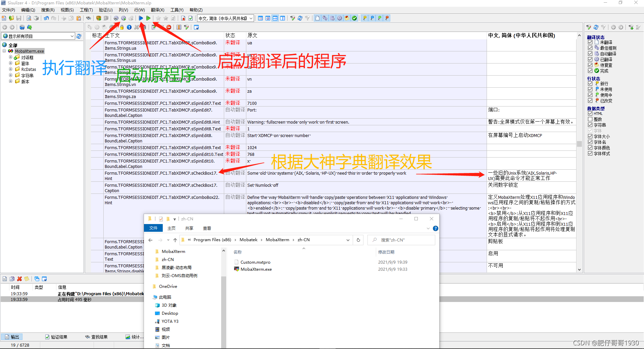
Task: Toggle 已改变 row state checkbox
Action: coord(590,101)
